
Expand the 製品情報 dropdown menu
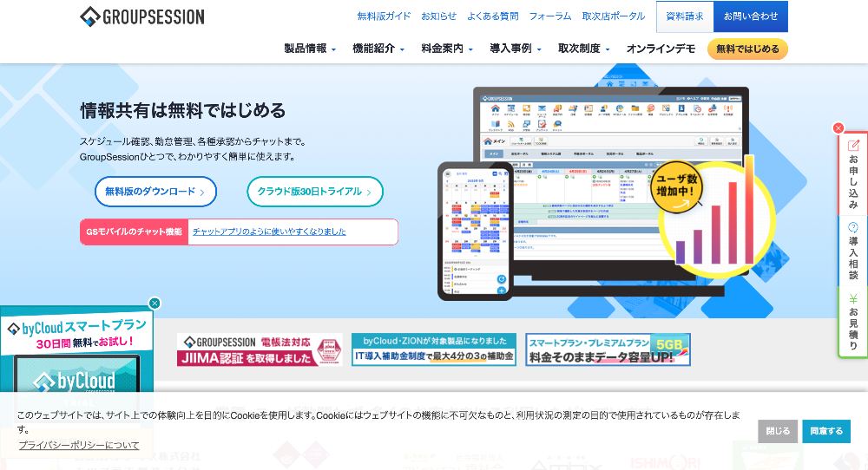[x=310, y=49]
